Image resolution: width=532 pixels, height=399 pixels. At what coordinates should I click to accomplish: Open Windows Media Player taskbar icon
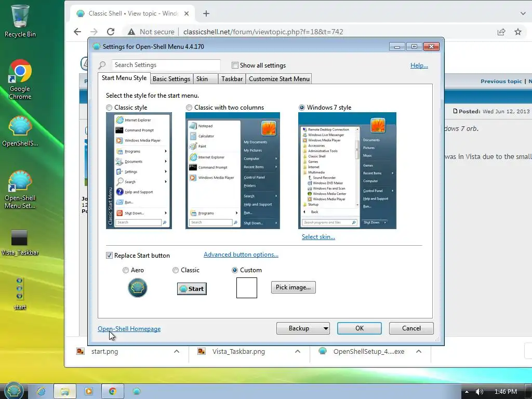(88, 391)
